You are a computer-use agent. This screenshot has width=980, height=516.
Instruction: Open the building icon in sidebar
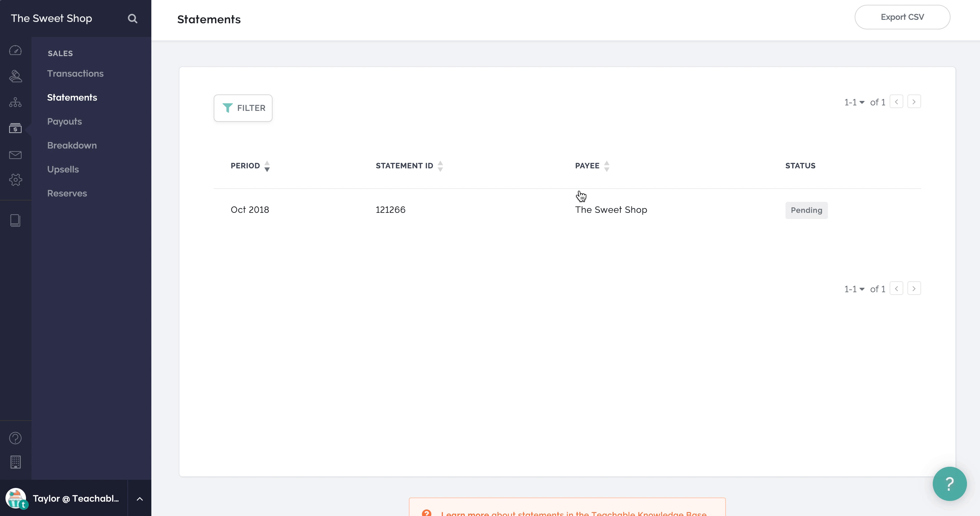coord(15,462)
